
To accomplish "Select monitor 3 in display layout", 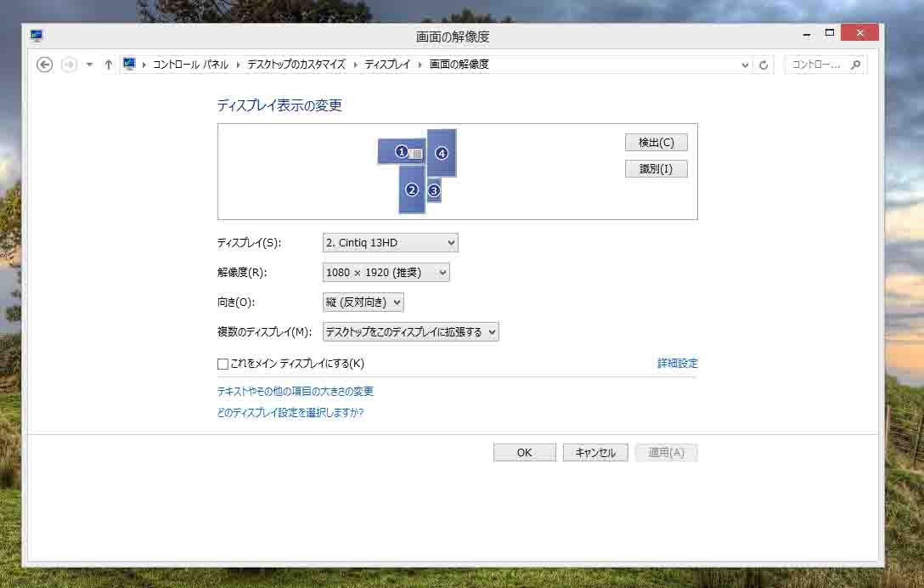I will point(434,190).
